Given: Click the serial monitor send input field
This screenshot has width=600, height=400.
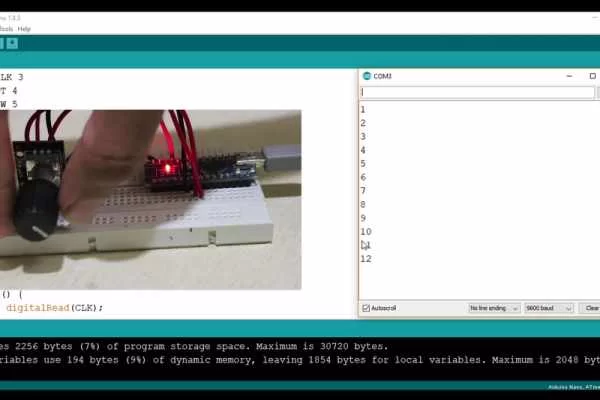Looking at the screenshot, I should click(477, 92).
